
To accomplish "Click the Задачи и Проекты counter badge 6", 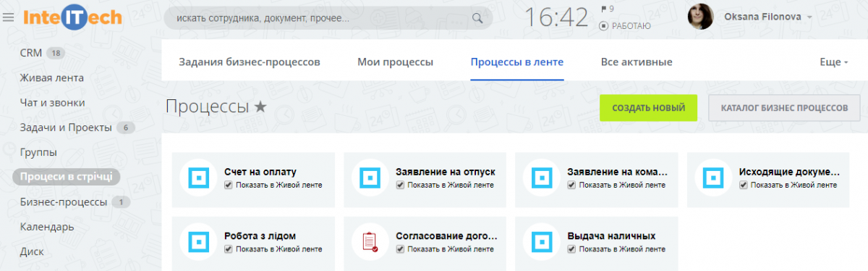I will click(x=125, y=128).
